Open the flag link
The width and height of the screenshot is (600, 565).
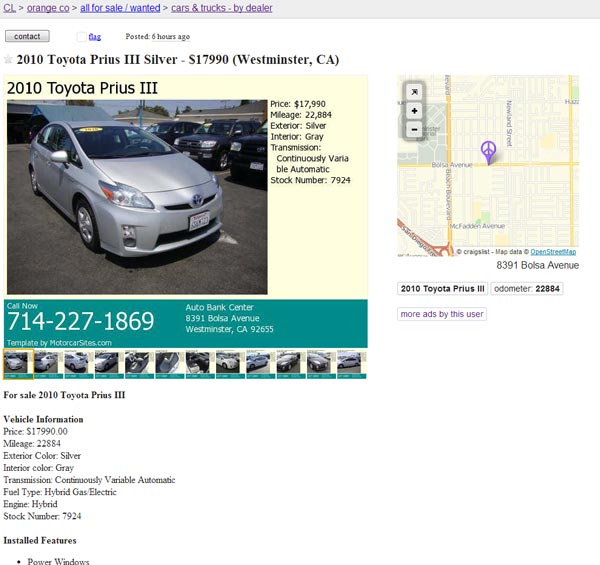tap(95, 37)
